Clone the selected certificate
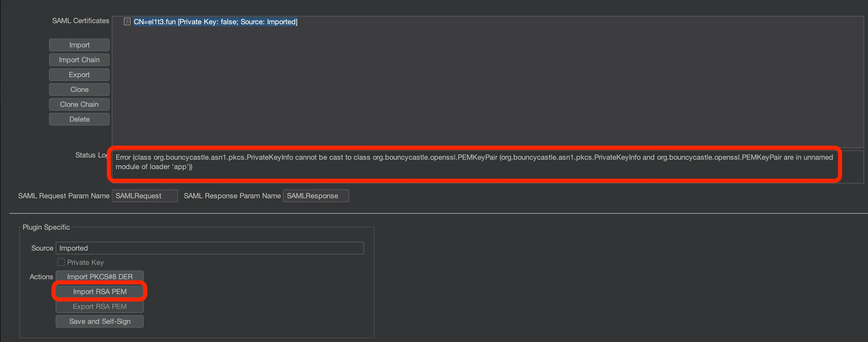Viewport: 868px width, 342px height. coord(79,89)
